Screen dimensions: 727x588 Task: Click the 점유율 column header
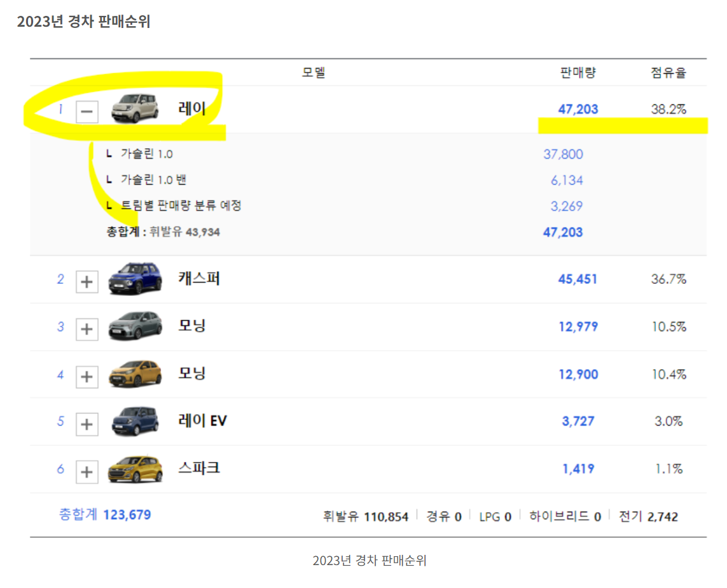pos(668,73)
